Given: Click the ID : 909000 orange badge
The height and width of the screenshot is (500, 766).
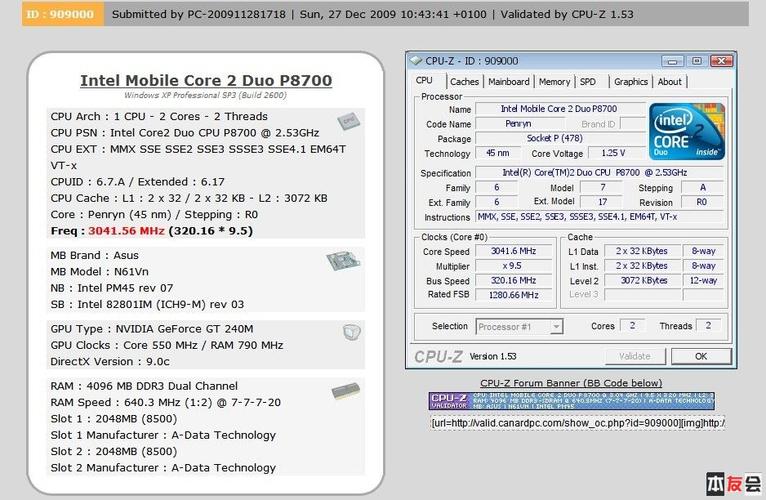Looking at the screenshot, I should [63, 14].
